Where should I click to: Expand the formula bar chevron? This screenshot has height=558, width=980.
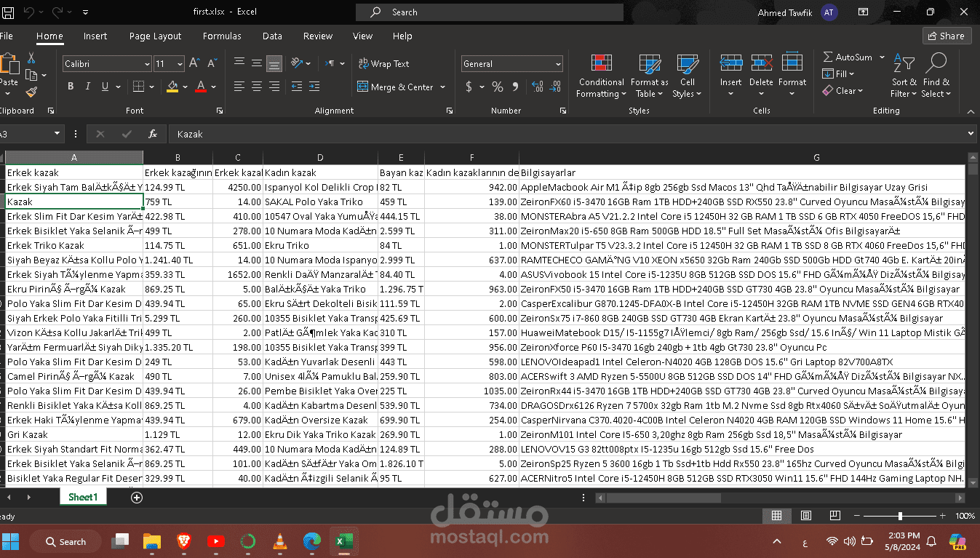point(971,134)
